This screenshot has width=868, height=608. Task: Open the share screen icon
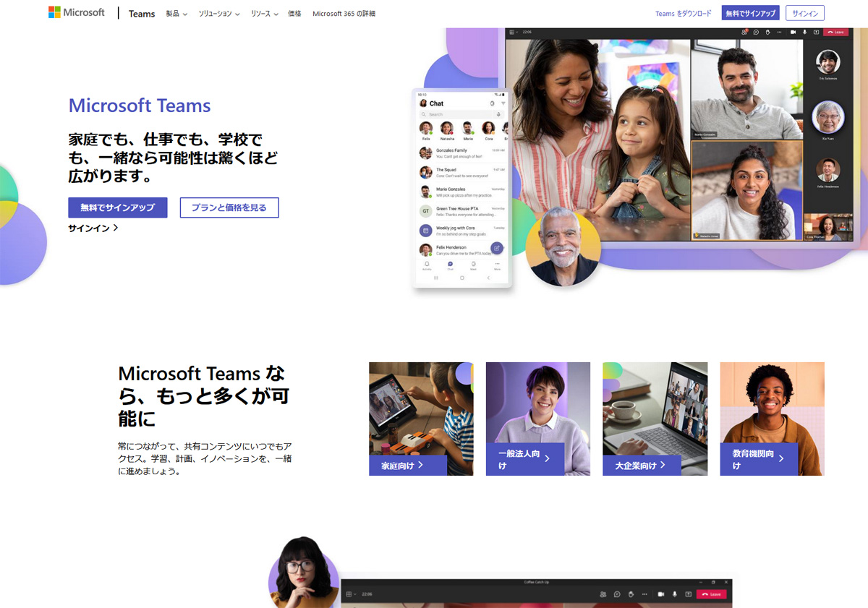pyautogui.click(x=816, y=32)
